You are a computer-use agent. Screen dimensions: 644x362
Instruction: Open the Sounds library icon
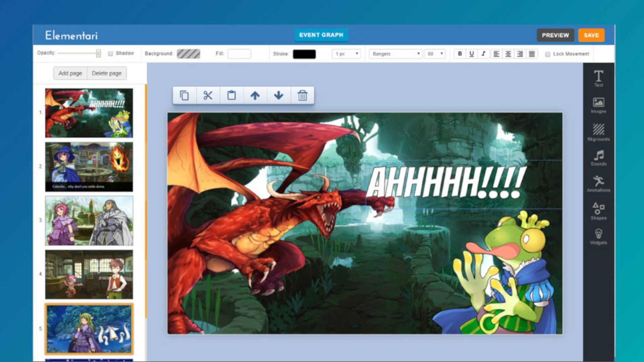(x=598, y=158)
